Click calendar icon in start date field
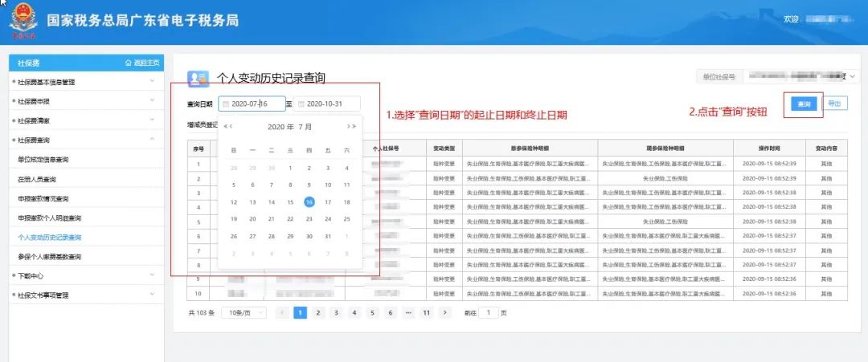 point(226,104)
